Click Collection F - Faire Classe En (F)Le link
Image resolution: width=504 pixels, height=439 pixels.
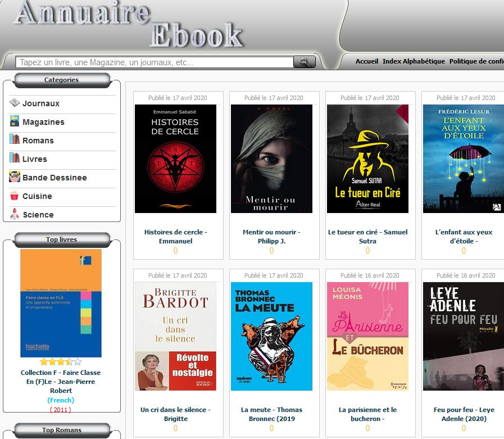point(61,382)
